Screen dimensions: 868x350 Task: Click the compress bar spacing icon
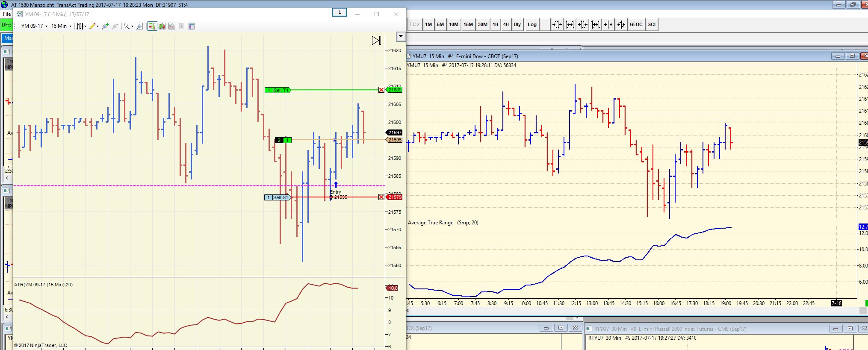(x=557, y=24)
